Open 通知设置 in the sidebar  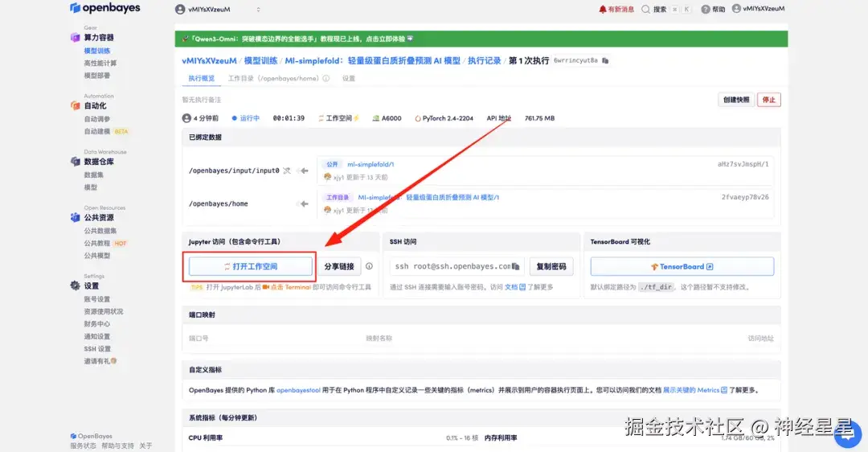[x=97, y=336]
